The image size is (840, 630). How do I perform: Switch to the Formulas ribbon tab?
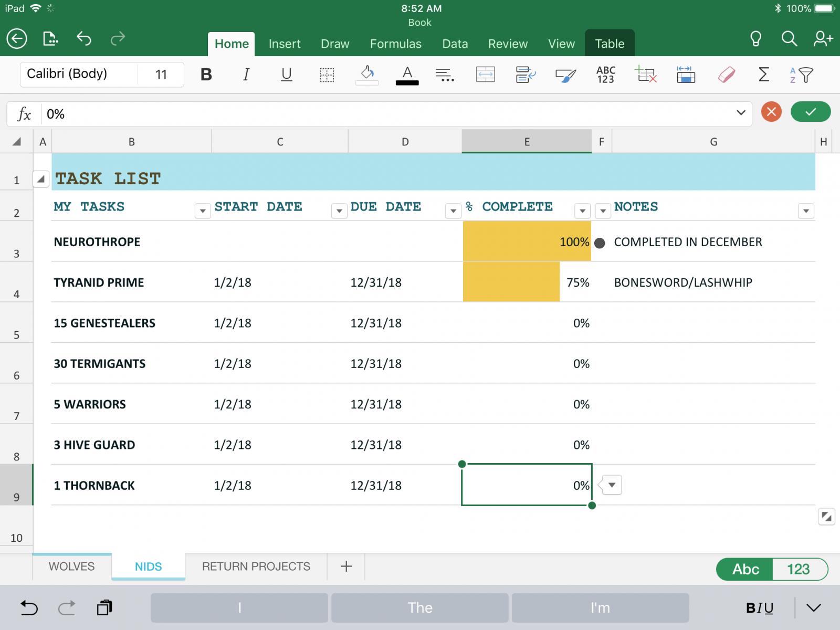[395, 44]
